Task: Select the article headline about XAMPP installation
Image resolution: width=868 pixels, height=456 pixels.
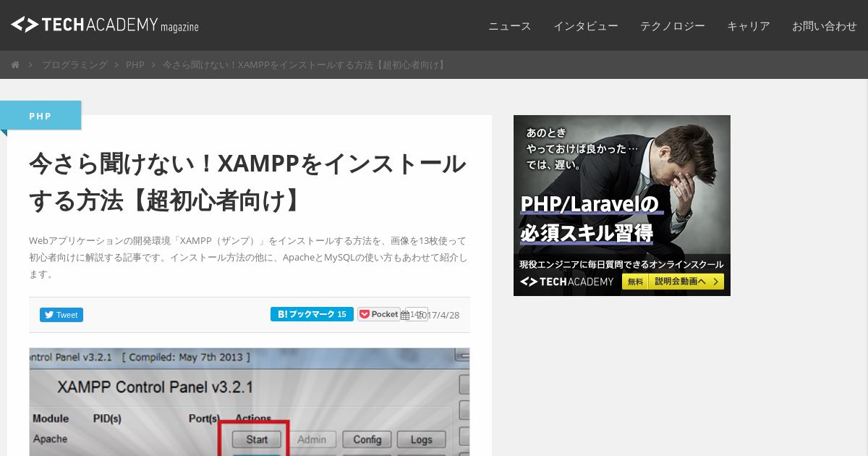Action: click(248, 182)
